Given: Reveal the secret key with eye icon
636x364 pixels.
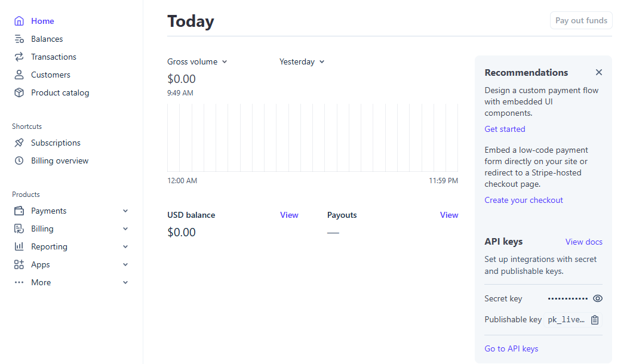Looking at the screenshot, I should [x=597, y=298].
